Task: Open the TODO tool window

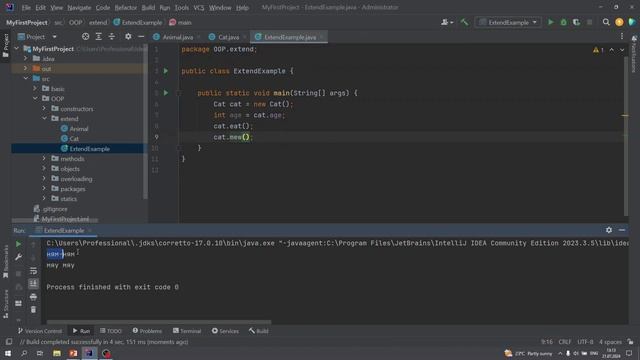Action: [x=111, y=331]
